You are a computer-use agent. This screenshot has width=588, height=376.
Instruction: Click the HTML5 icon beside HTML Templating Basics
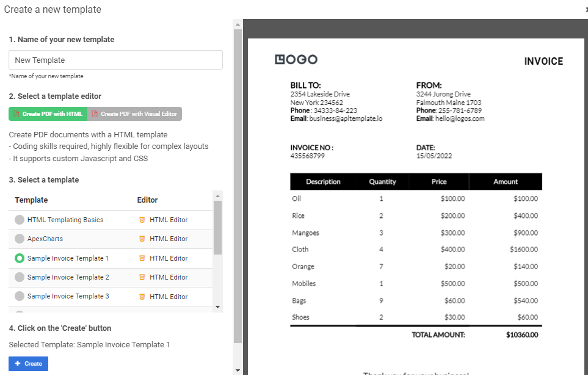click(142, 220)
